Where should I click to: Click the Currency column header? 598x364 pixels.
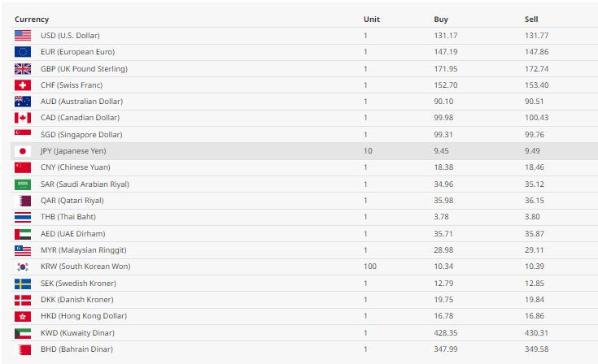[x=32, y=19]
